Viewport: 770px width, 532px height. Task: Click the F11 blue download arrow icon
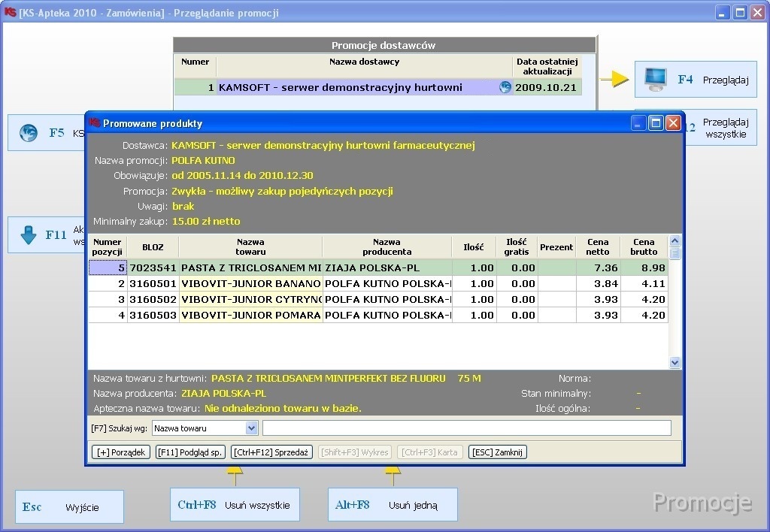(29, 235)
